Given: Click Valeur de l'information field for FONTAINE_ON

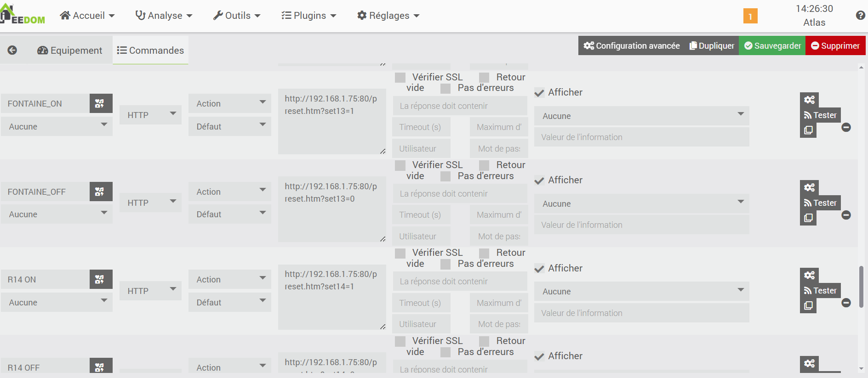Looking at the screenshot, I should (x=641, y=137).
